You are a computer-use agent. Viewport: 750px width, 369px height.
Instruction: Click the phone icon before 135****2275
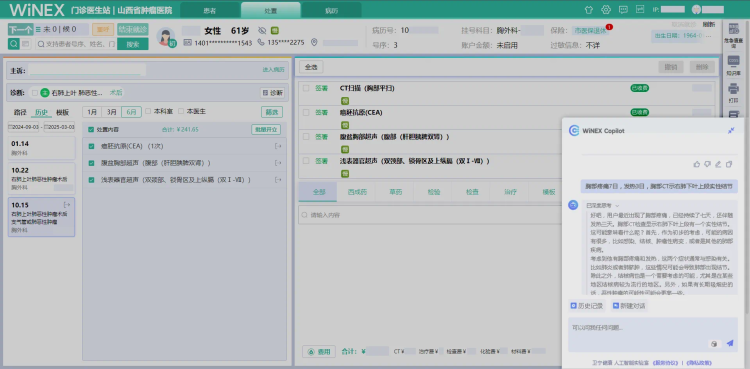(261, 43)
